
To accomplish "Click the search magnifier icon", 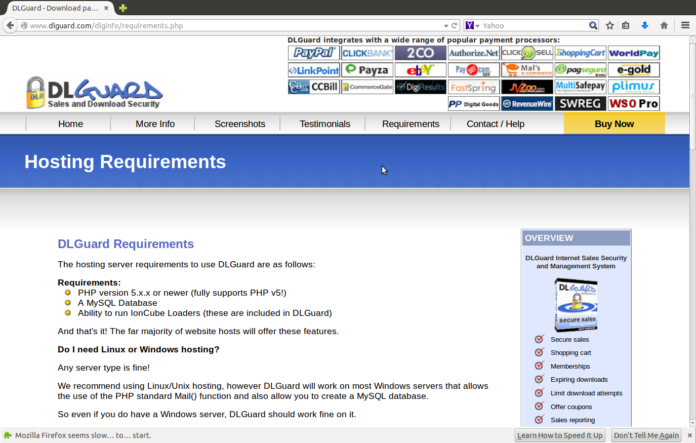I will 593,25.
